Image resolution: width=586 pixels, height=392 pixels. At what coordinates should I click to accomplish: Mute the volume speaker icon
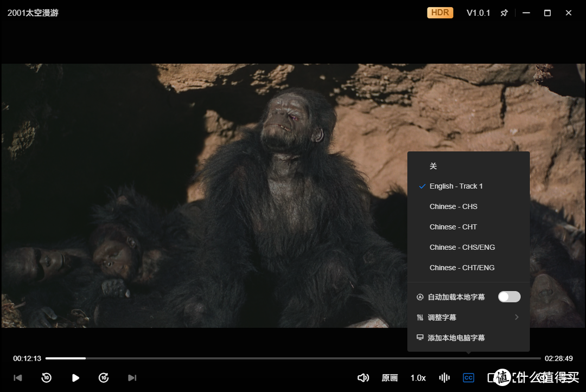coord(363,378)
